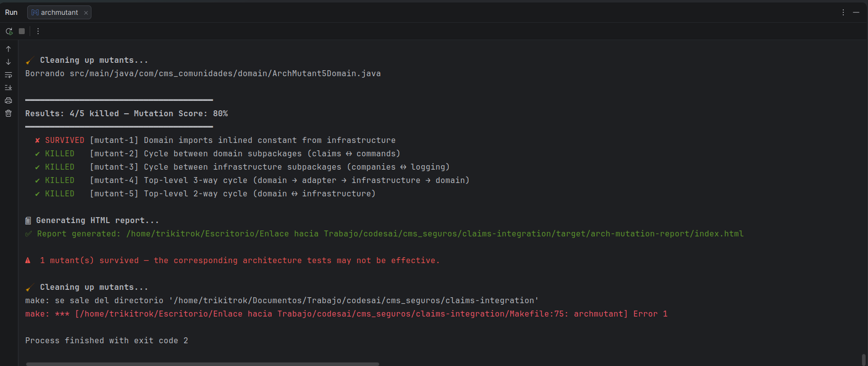Click the 'make: se sale del directorio' line

click(x=282, y=301)
